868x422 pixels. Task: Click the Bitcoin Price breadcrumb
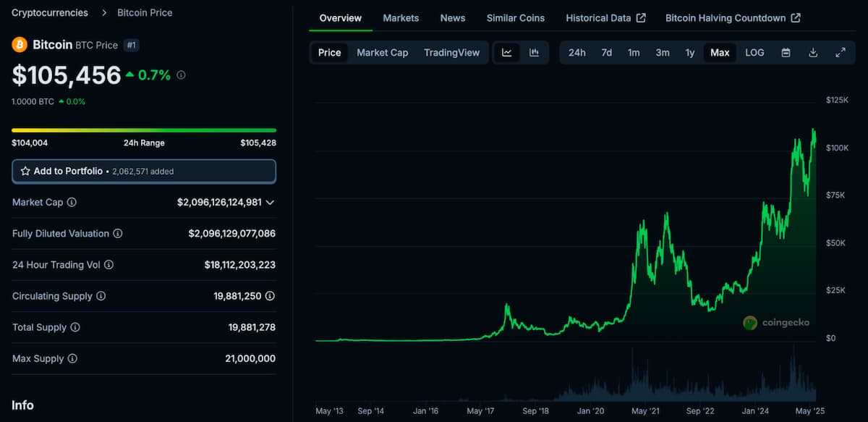point(145,12)
